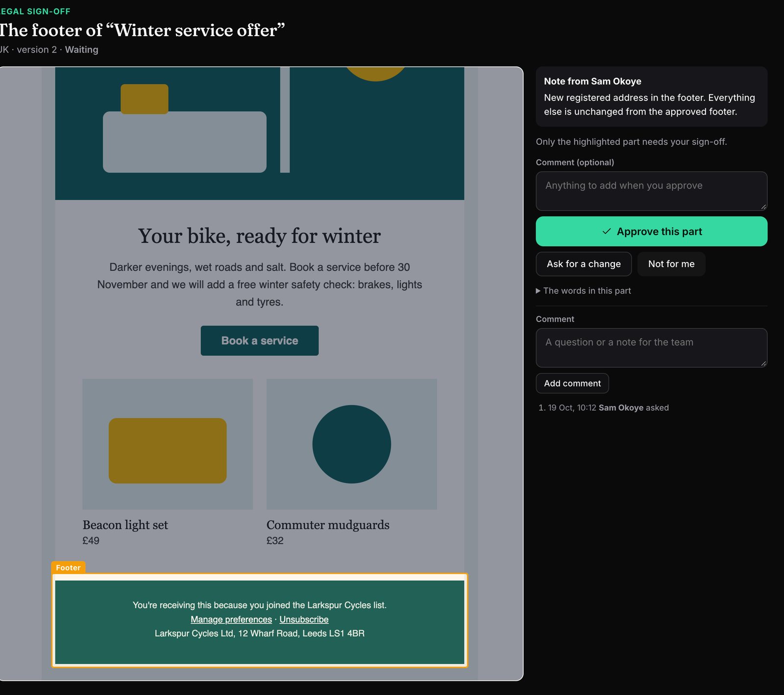Click the Beacon light set title

[125, 525]
